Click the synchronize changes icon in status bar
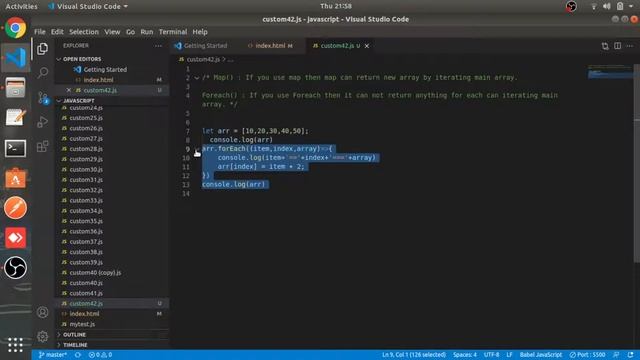 [78, 355]
